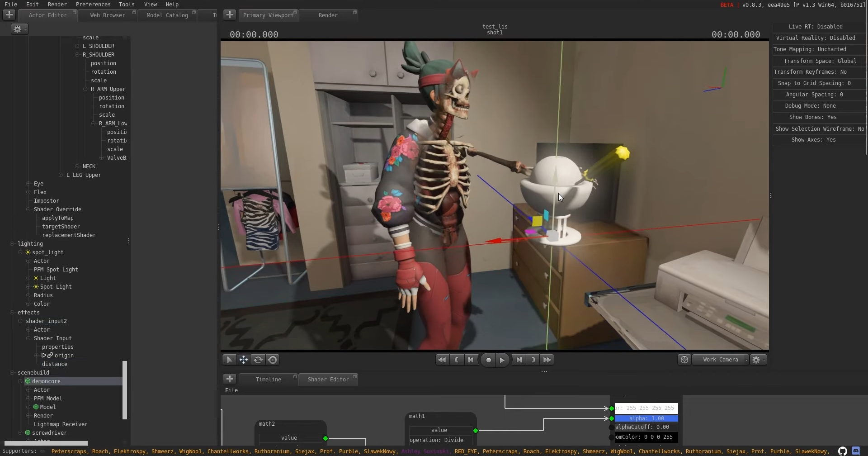Open viewport settings gear next to Work Camera
Viewport: 868px width, 456px height.
[758, 360]
